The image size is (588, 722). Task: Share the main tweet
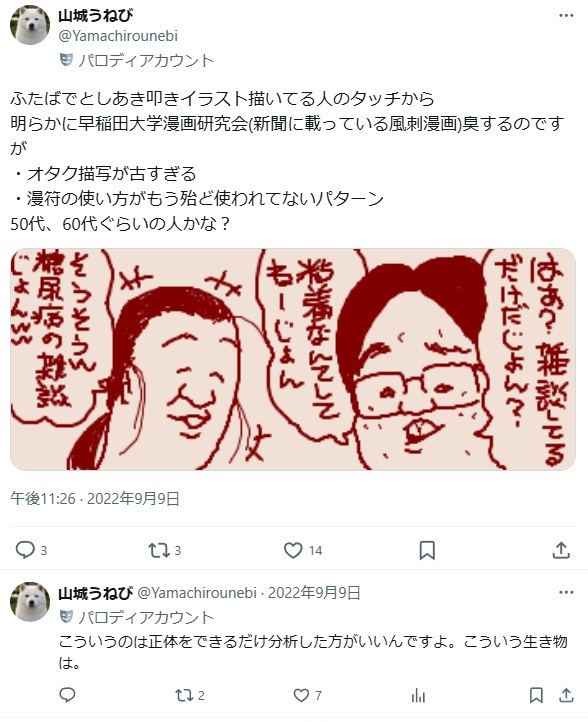coord(561,550)
